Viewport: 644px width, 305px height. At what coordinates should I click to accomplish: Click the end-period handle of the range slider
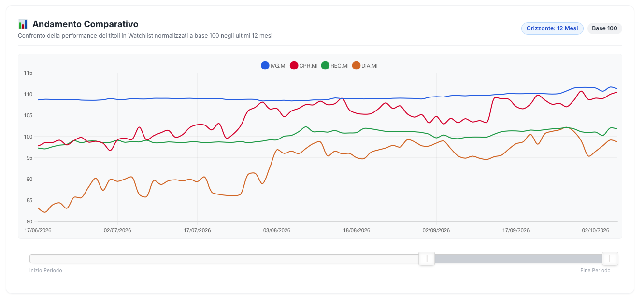(x=610, y=259)
